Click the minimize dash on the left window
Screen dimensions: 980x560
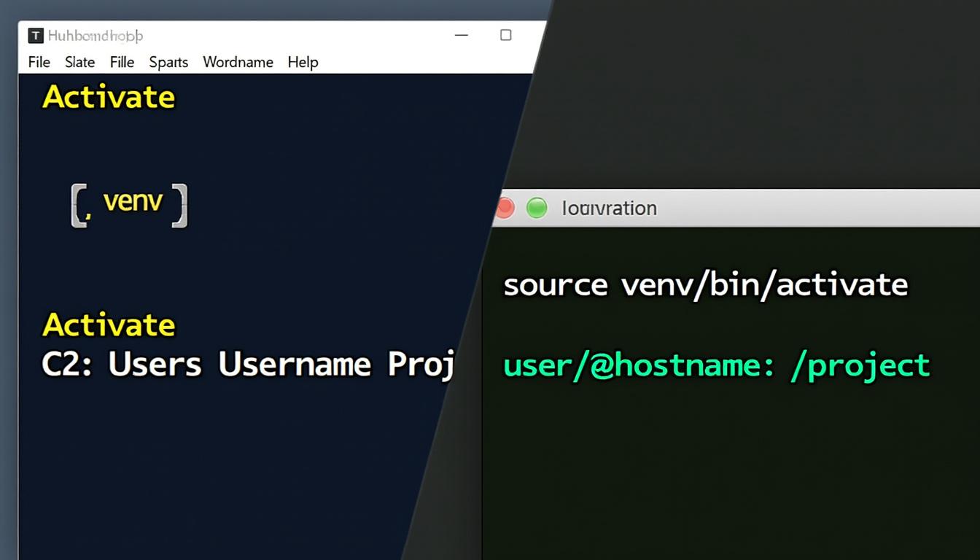coord(461,34)
